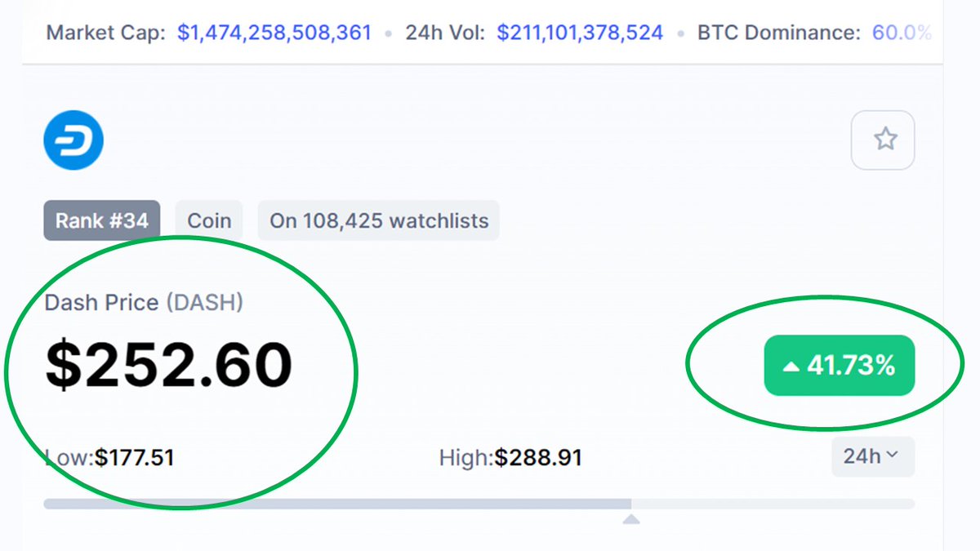The image size is (980, 551).
Task: Select the Low $177.51 value
Action: tap(134, 457)
